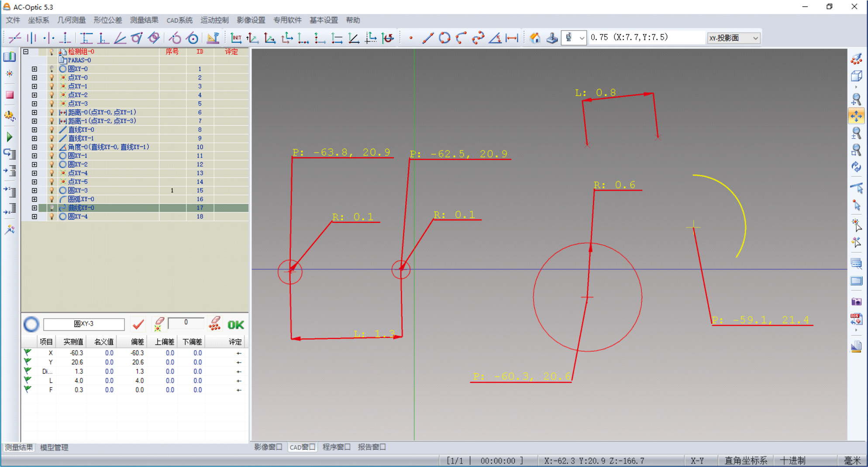The width and height of the screenshot is (868, 467).
Task: Open the XY-投影面 projection dropdown
Action: tap(734, 38)
